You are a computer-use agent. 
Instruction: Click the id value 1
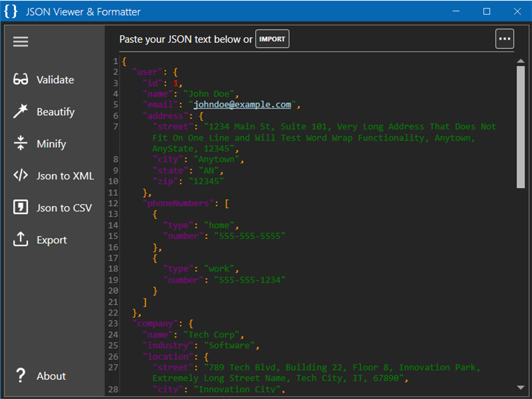[x=175, y=83]
